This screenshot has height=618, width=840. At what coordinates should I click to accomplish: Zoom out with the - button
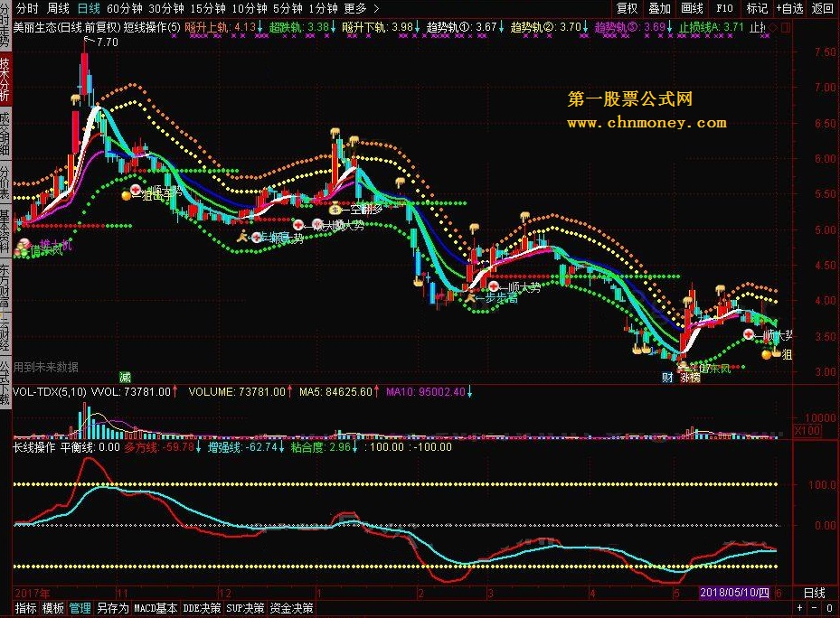click(815, 608)
